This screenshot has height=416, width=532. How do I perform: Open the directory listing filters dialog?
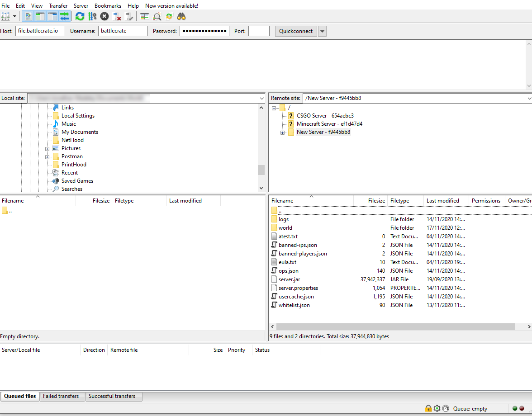[145, 16]
